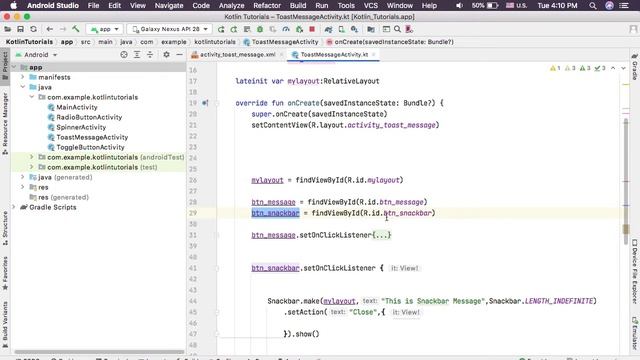Click the Rerun app toolbar icon

(x=221, y=29)
